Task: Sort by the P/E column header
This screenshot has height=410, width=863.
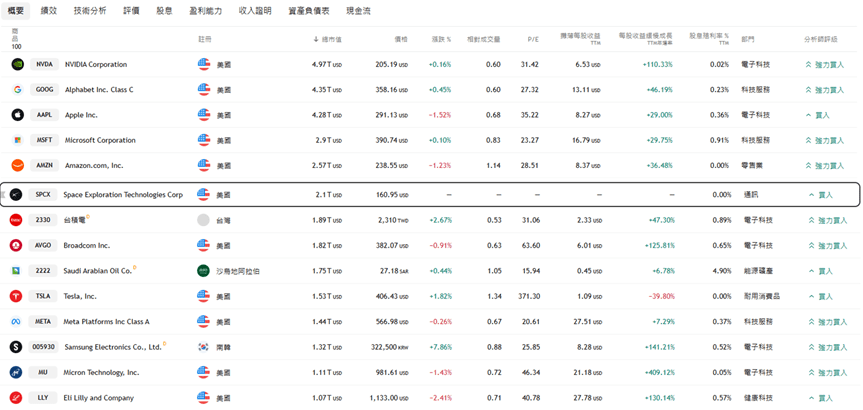Action: (x=533, y=39)
